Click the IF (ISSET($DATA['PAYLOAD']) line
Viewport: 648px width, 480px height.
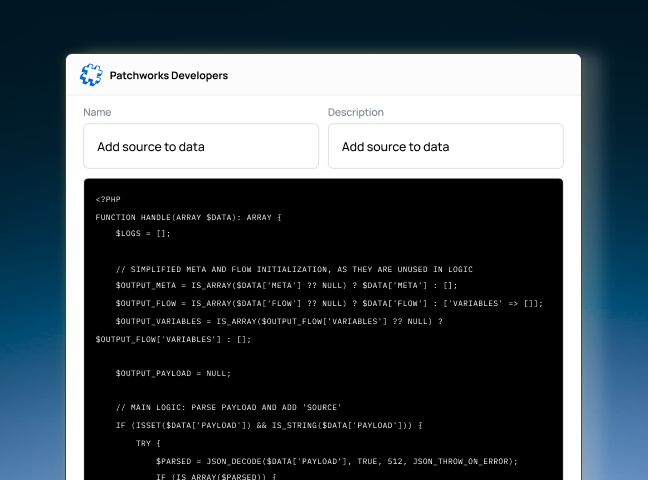[269, 425]
